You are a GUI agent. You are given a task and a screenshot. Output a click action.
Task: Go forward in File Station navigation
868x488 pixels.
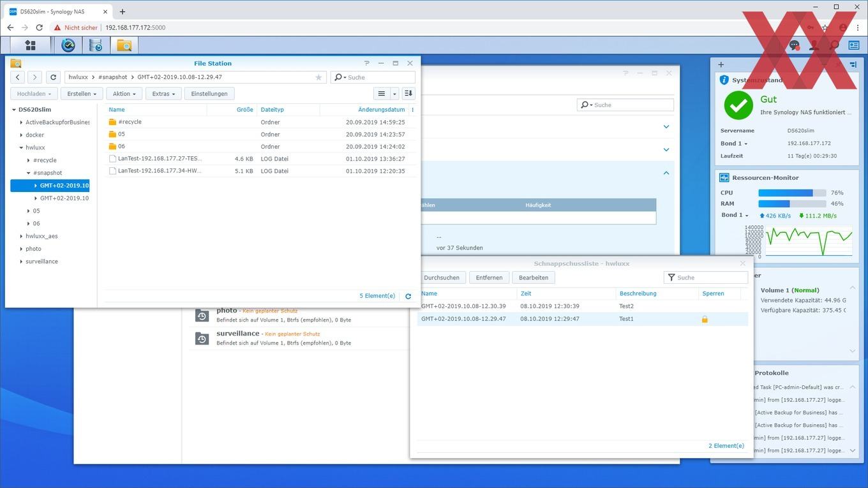(34, 77)
